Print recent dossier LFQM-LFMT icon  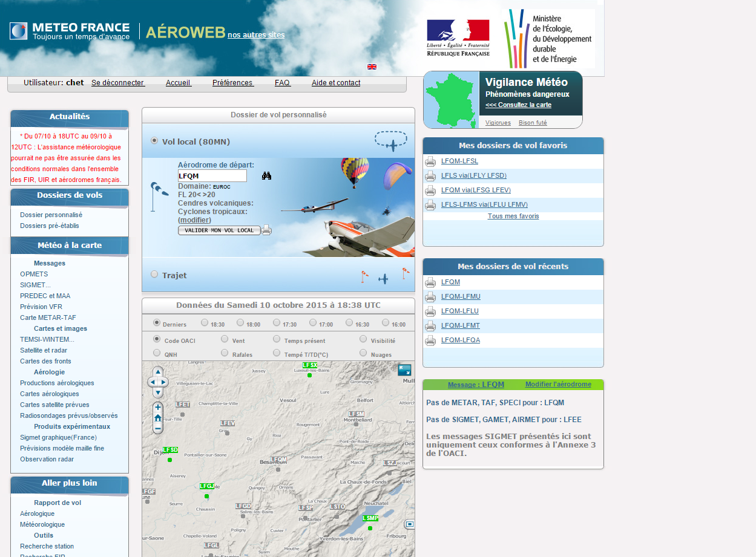[430, 326]
